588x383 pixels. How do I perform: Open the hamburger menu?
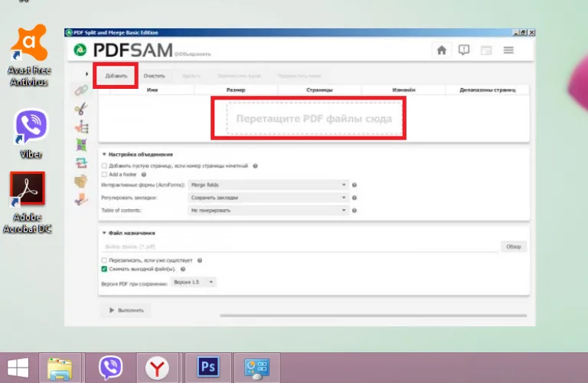tap(508, 50)
